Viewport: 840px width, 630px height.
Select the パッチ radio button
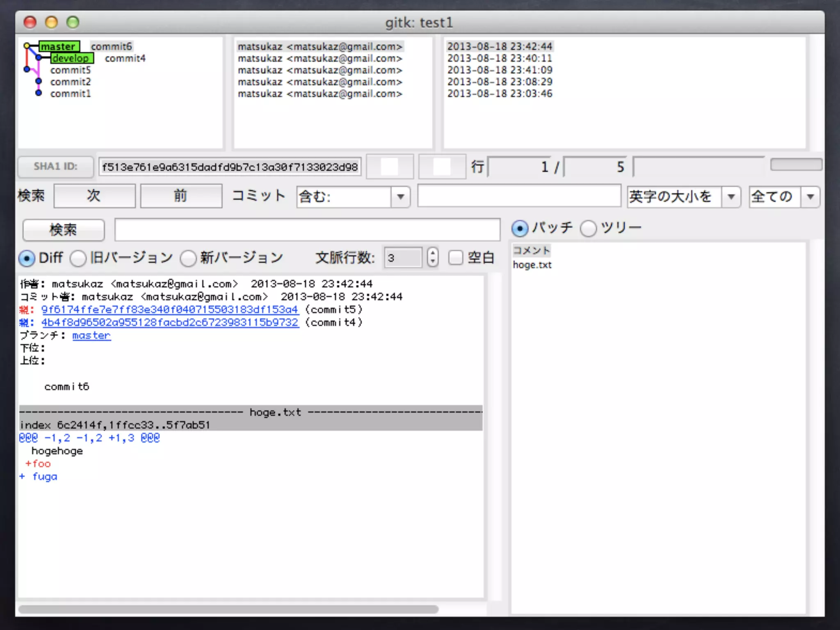click(x=520, y=228)
